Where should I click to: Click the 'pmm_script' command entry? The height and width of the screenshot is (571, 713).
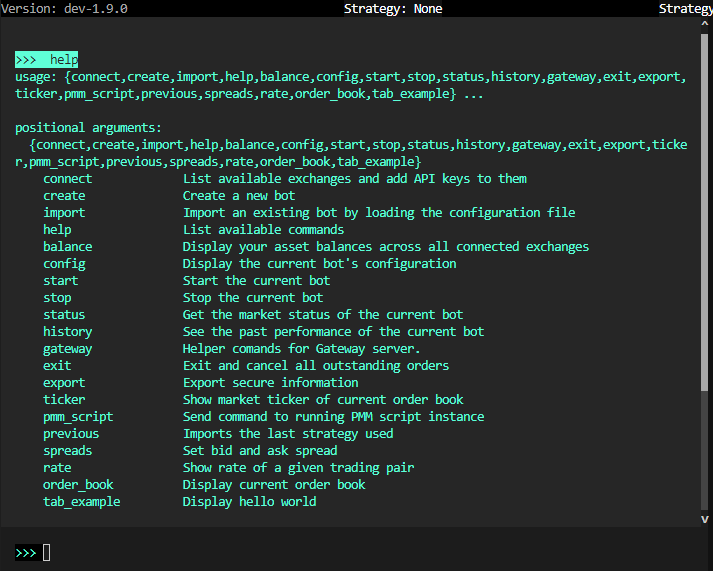pos(78,417)
